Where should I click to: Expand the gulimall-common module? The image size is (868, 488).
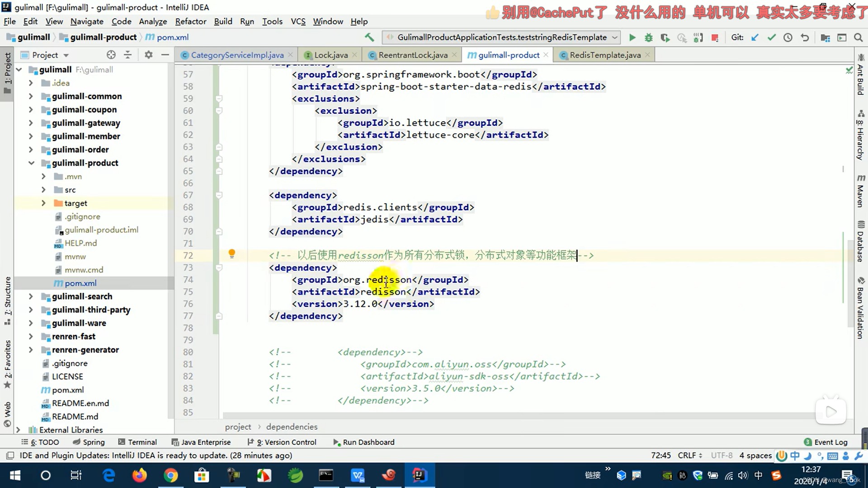click(x=31, y=96)
